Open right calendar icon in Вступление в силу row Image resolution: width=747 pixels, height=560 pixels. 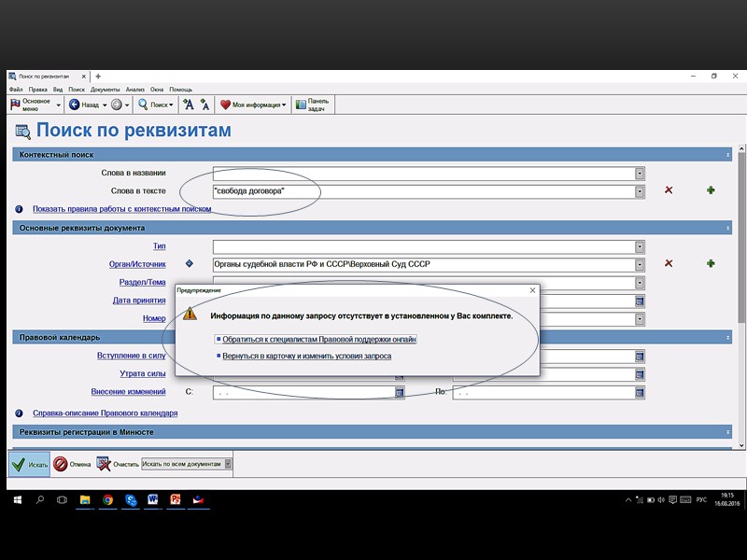[640, 357]
